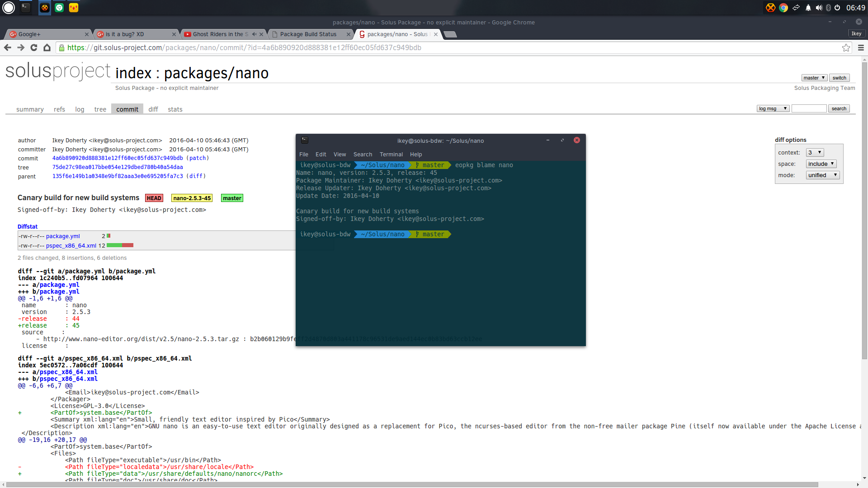The height and width of the screenshot is (488, 868).
Task: Open the parent commit 135f6e1 link
Action: (x=118, y=176)
